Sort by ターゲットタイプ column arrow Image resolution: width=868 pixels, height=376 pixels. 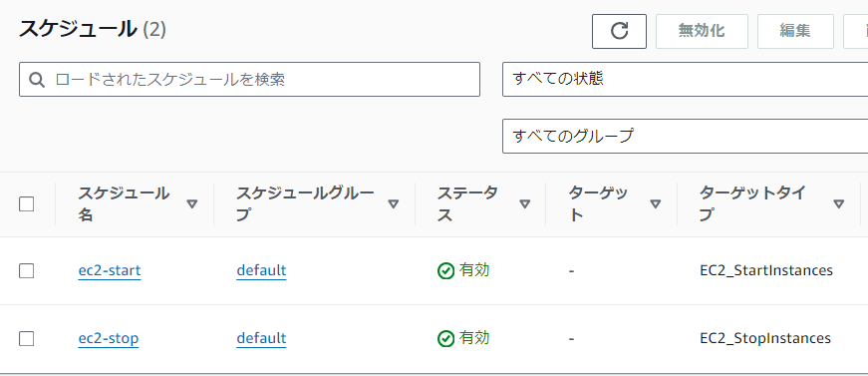[x=839, y=204]
